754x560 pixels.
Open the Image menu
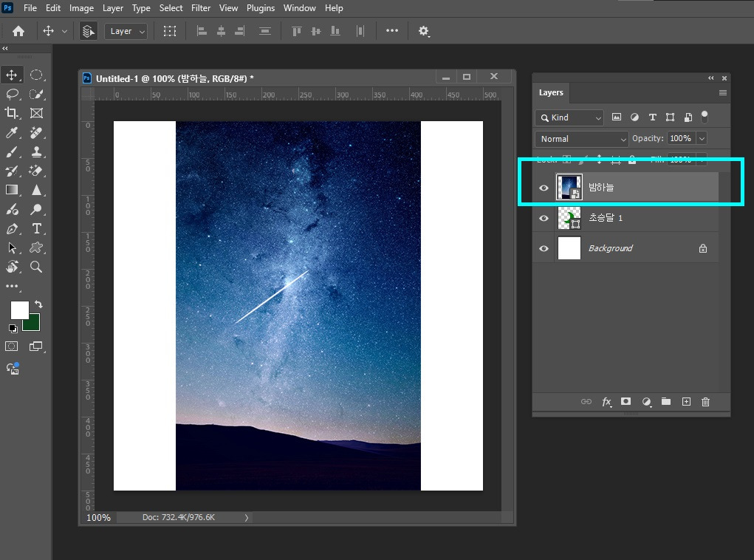(81, 8)
